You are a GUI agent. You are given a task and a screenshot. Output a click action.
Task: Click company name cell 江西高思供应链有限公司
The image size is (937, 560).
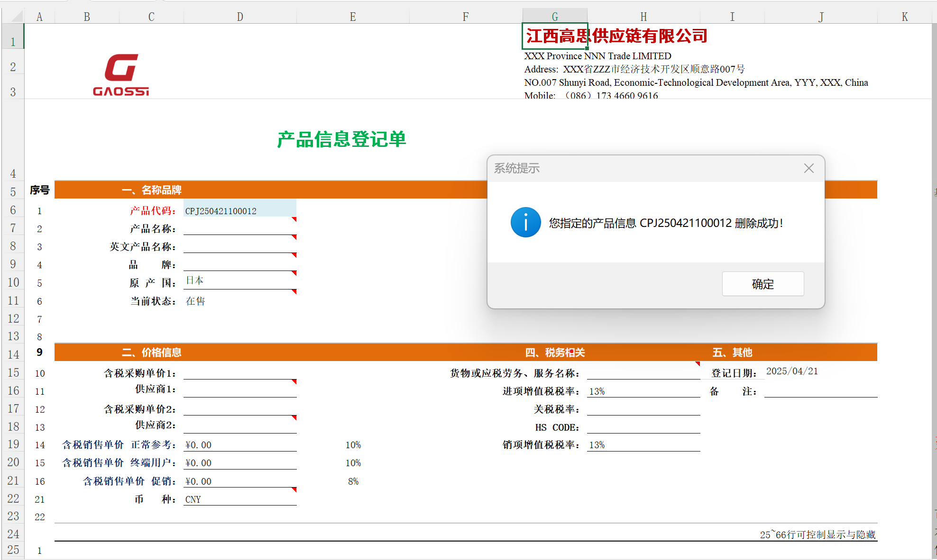tap(616, 36)
